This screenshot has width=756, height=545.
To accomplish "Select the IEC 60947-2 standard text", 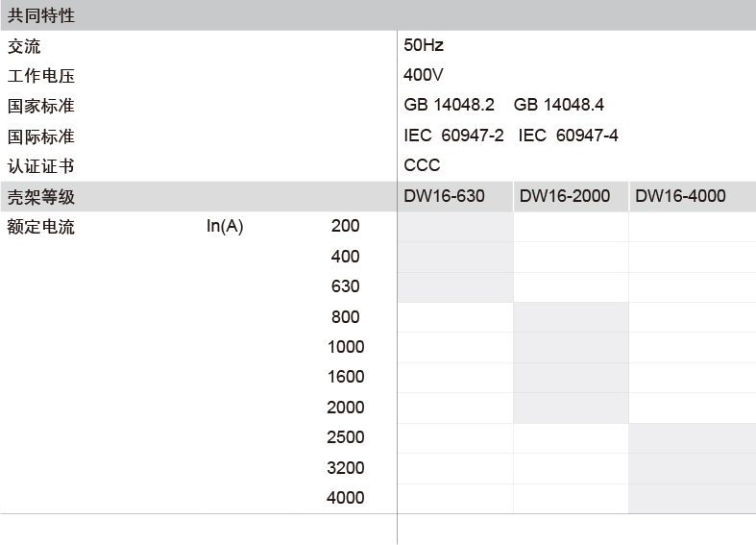I will [453, 136].
